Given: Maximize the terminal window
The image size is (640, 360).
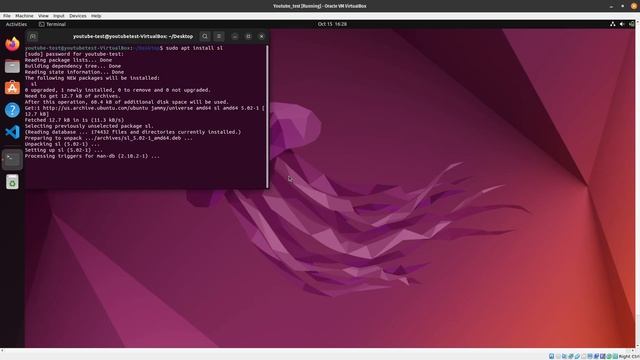Looking at the screenshot, I should (x=248, y=36).
